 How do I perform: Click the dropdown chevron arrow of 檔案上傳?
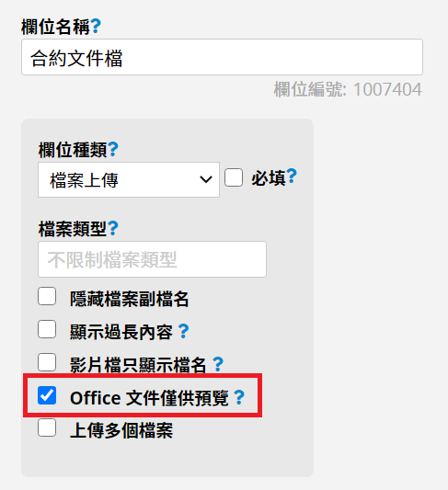tap(206, 179)
